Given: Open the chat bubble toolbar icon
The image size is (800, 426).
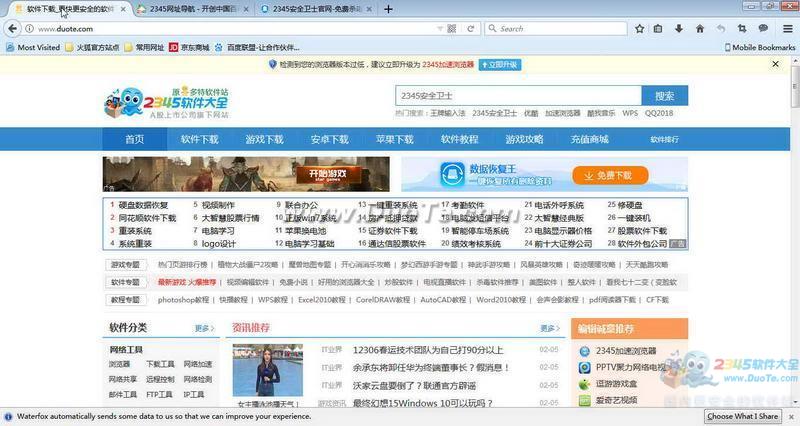Looking at the screenshot, I should pos(763,29).
